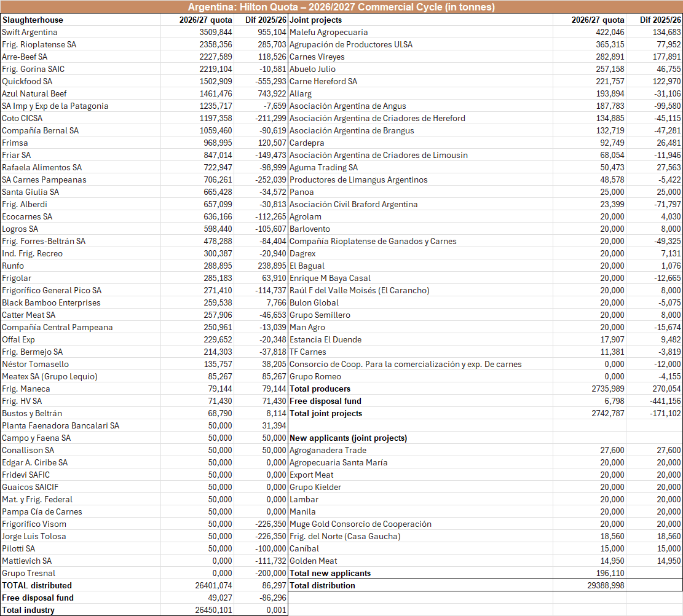Click the Slaughterhouse column header
The width and height of the screenshot is (683, 616).
(x=81, y=20)
